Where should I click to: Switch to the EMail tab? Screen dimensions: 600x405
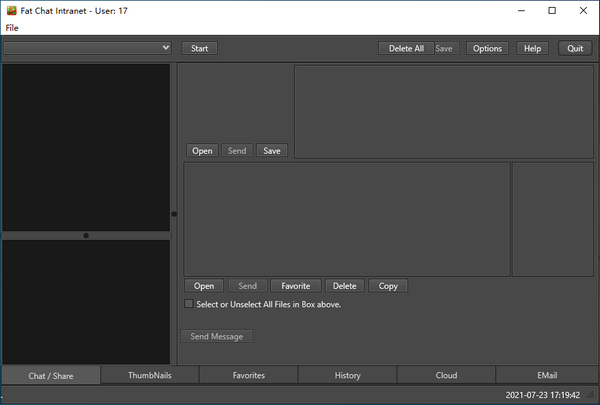pos(547,375)
